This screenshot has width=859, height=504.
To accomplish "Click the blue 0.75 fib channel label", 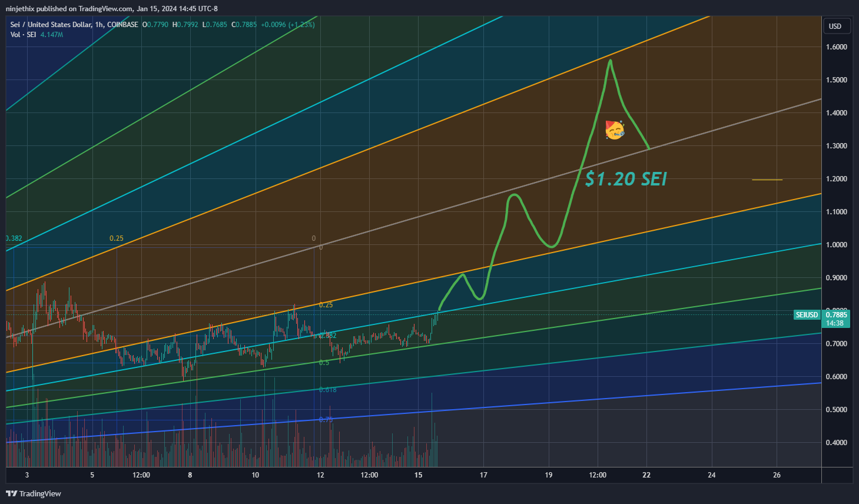I will tap(326, 420).
